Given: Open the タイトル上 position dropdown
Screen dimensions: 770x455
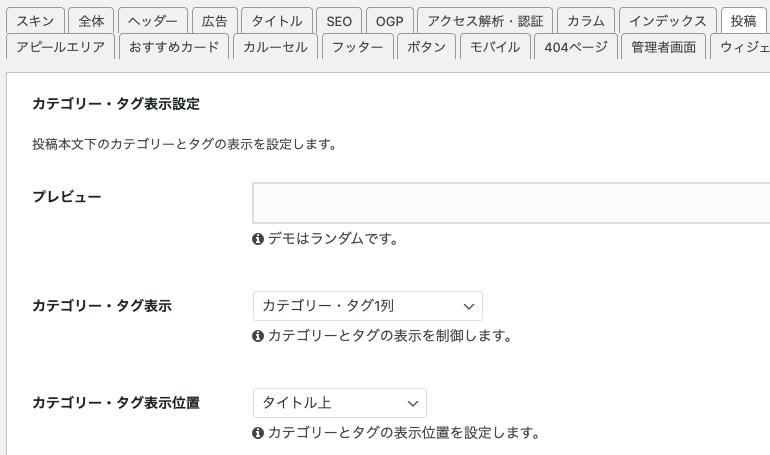Looking at the screenshot, I should tap(340, 403).
